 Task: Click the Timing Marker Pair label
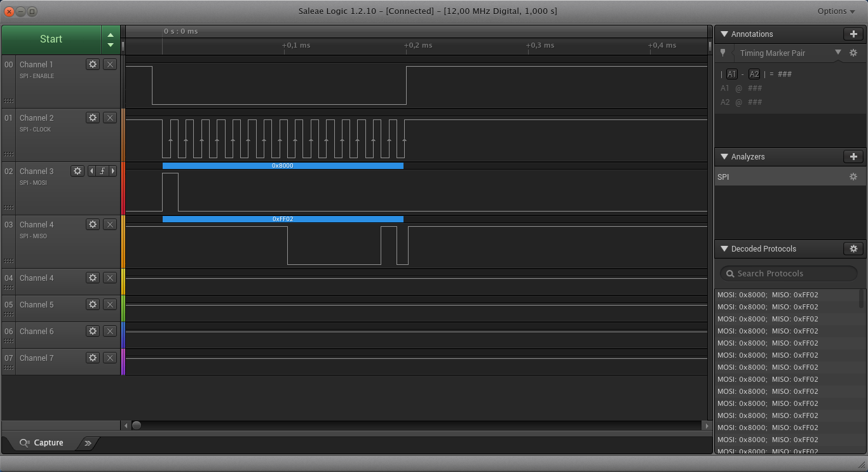(773, 53)
